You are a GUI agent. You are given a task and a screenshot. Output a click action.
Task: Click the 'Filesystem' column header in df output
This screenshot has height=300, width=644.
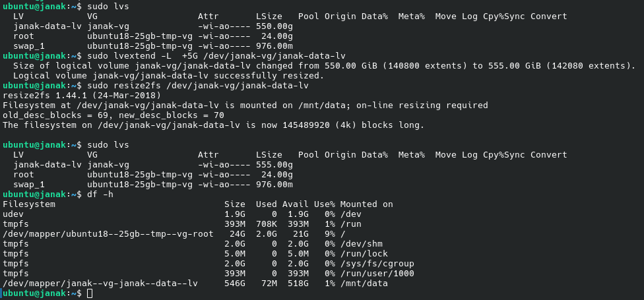29,204
